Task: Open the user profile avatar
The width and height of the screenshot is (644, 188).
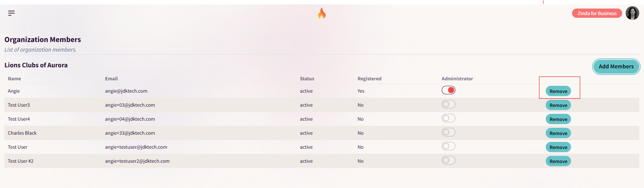Action: pyautogui.click(x=632, y=13)
